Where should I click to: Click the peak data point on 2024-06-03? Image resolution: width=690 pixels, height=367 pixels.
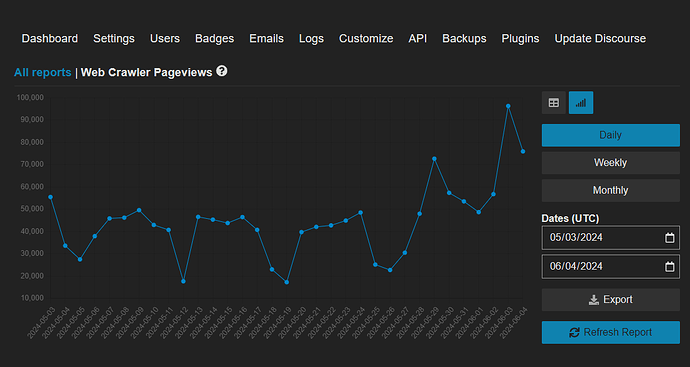[508, 106]
